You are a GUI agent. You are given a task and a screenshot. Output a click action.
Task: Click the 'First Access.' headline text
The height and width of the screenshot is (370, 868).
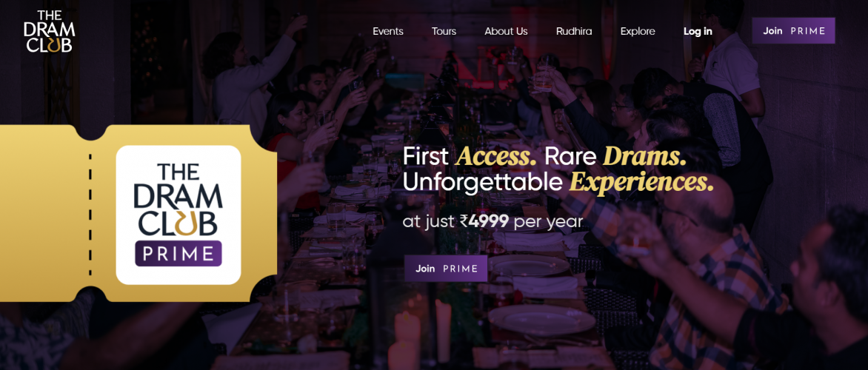pyautogui.click(x=470, y=157)
